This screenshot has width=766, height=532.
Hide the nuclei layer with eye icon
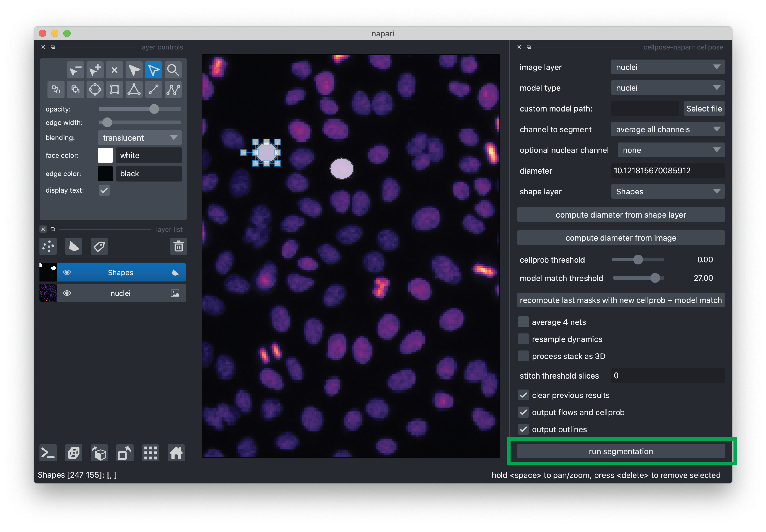tap(67, 293)
